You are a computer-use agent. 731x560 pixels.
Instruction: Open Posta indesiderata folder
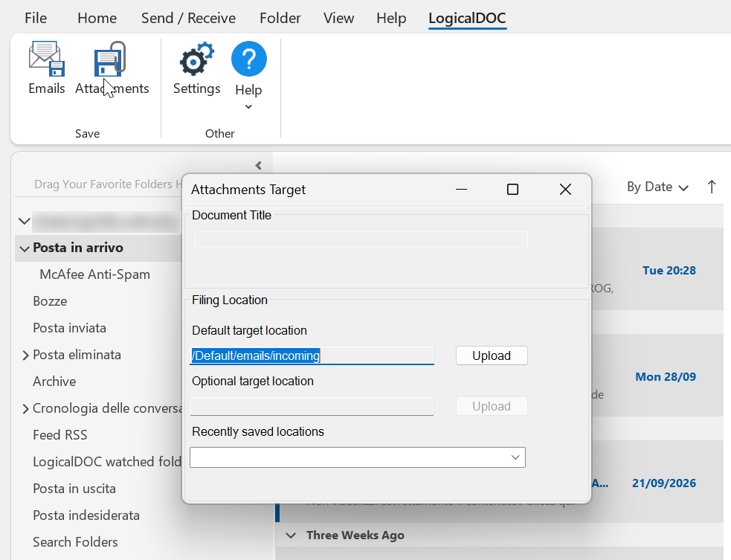pos(86,515)
